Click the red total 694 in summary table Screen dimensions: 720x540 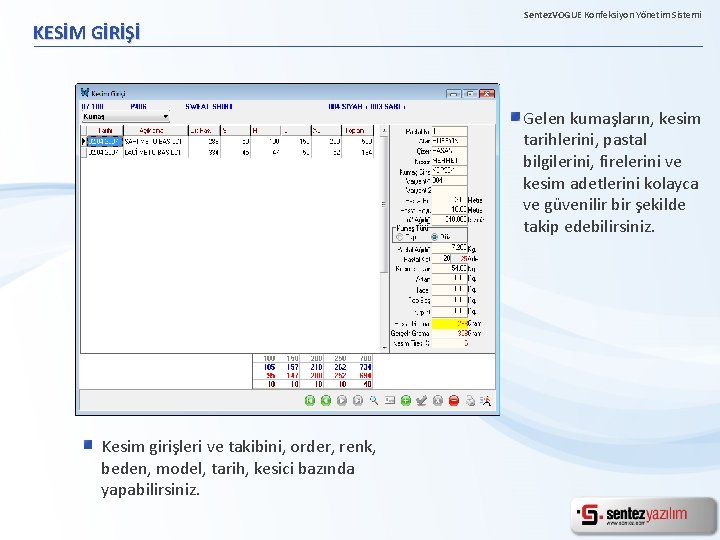click(x=366, y=375)
